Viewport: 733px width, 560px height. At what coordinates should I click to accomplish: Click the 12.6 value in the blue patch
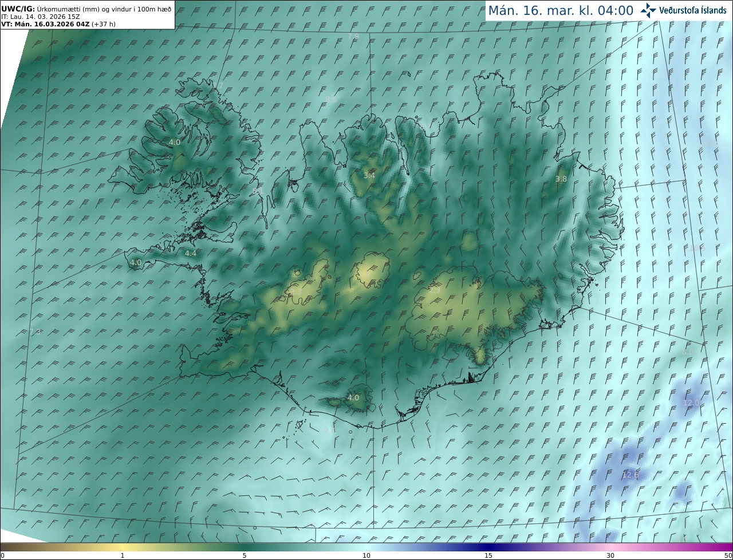click(630, 475)
